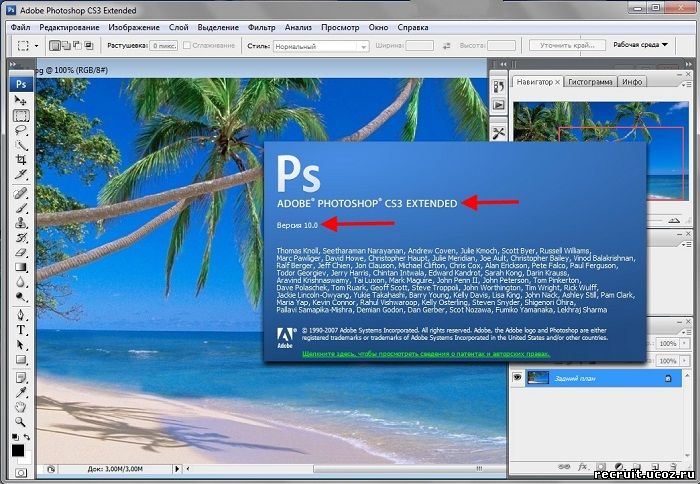Select the Healing Brush bandage tool
Screen dimensions: 700x484
pos(21,193)
